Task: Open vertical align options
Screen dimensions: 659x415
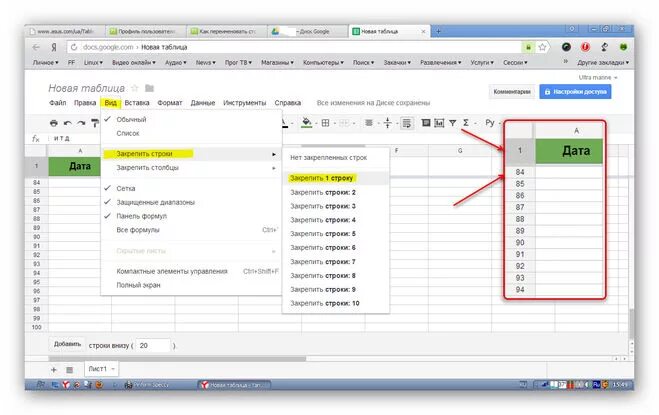Action: 387,123
